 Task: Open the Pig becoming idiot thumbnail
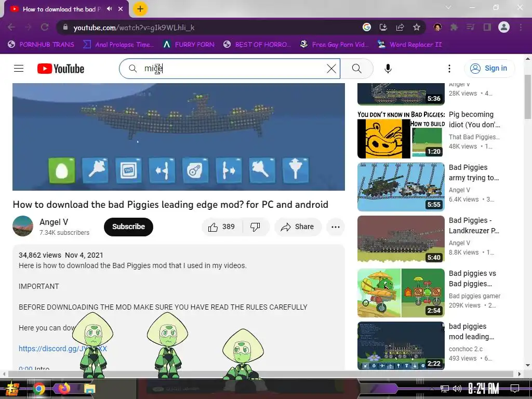click(401, 134)
